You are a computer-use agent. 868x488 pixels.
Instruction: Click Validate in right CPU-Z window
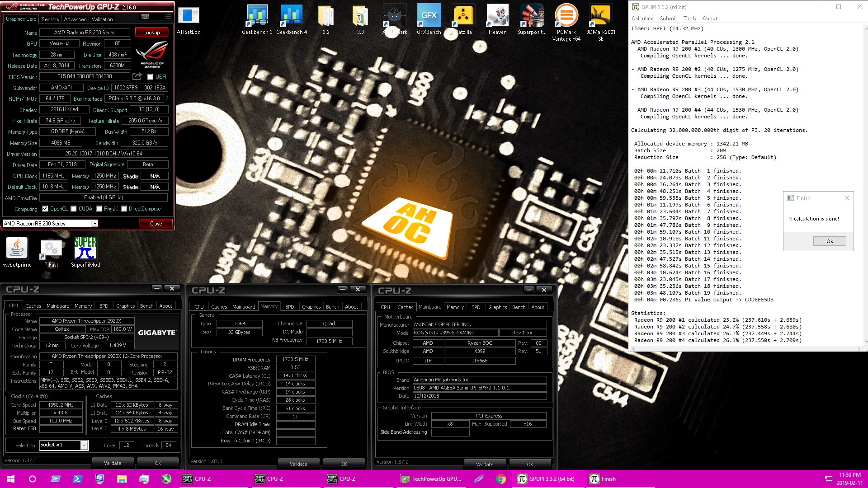pyautogui.click(x=485, y=465)
